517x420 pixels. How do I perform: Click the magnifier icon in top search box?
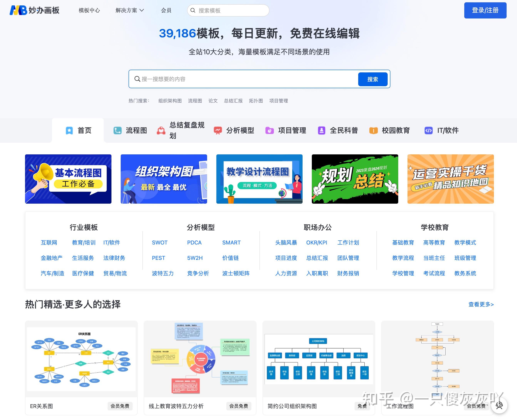[x=193, y=10]
